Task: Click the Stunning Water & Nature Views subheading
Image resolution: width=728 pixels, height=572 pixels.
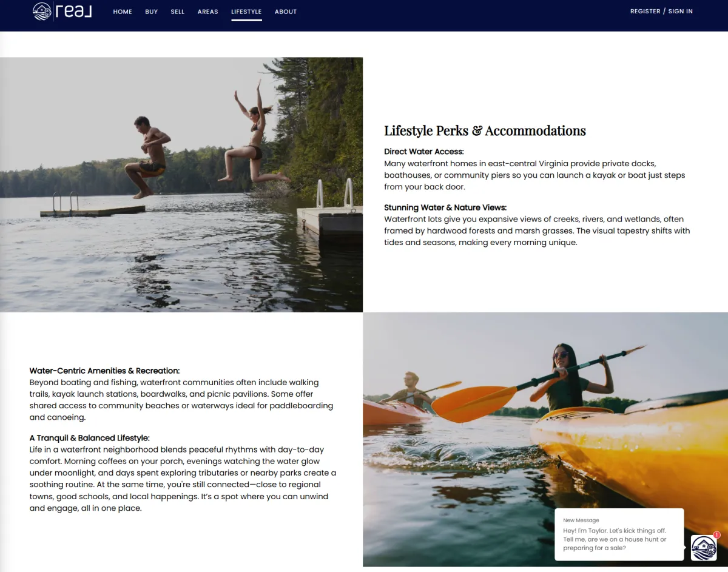Action: 445,207
